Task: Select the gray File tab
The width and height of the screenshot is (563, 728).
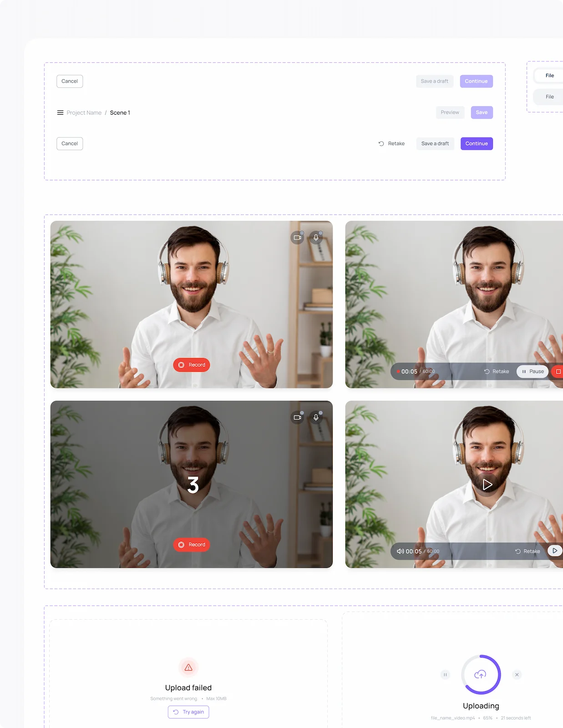Action: pos(549,96)
